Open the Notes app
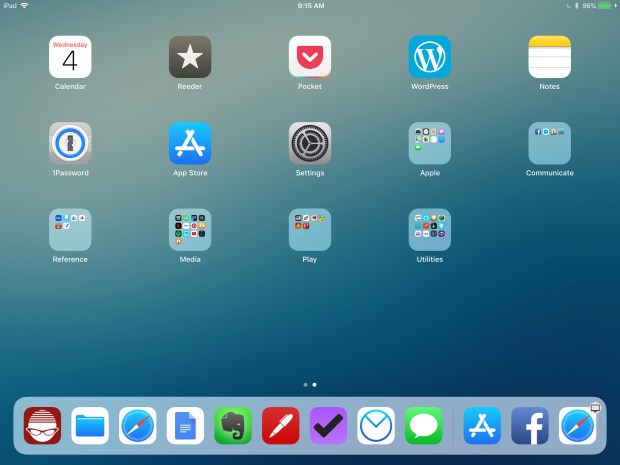Screen dimensions: 620x465 [x=549, y=57]
